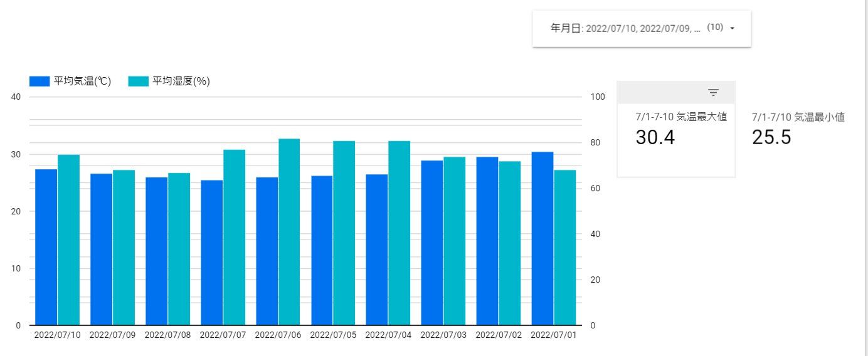Toggle the 平均湿度(%) legend label

pos(181,81)
